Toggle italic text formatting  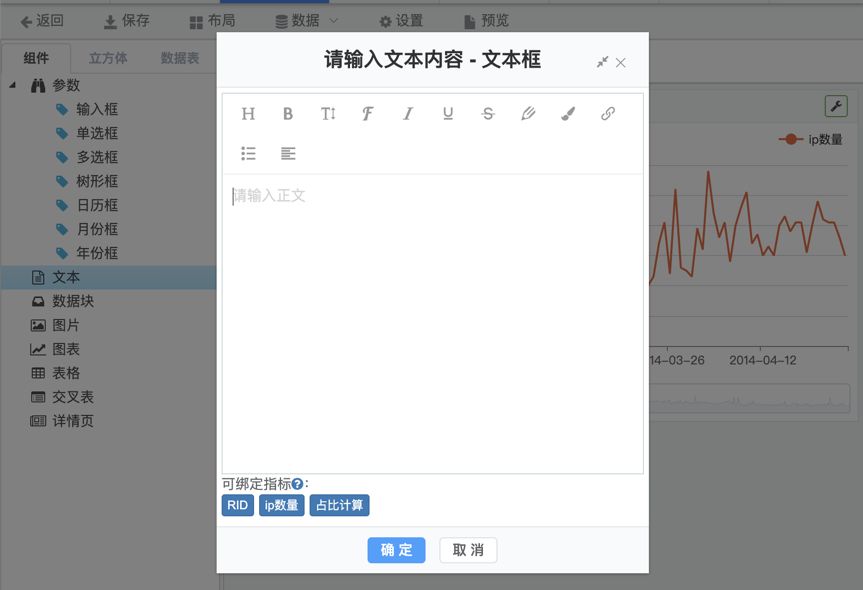coord(408,114)
